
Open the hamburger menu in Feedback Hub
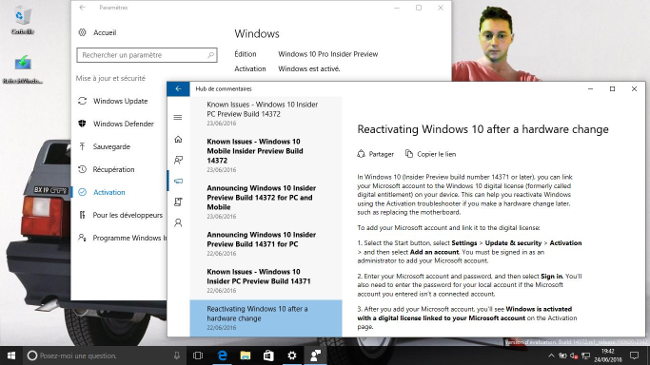[178, 117]
